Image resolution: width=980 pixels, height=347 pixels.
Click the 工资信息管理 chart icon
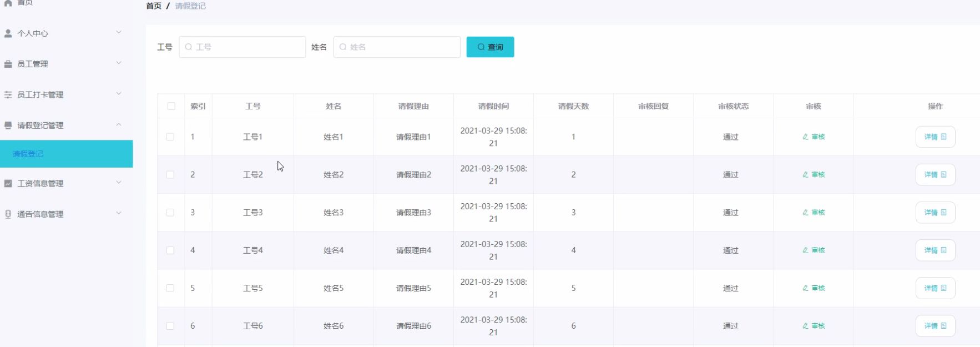[x=8, y=183]
